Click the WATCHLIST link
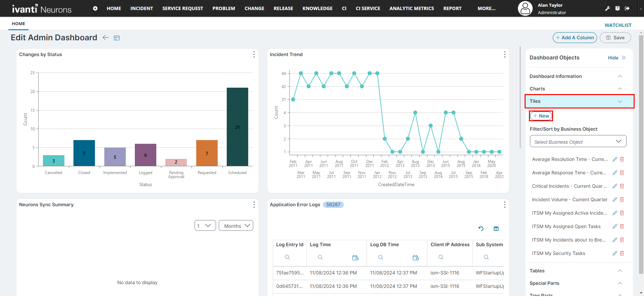 tap(618, 25)
